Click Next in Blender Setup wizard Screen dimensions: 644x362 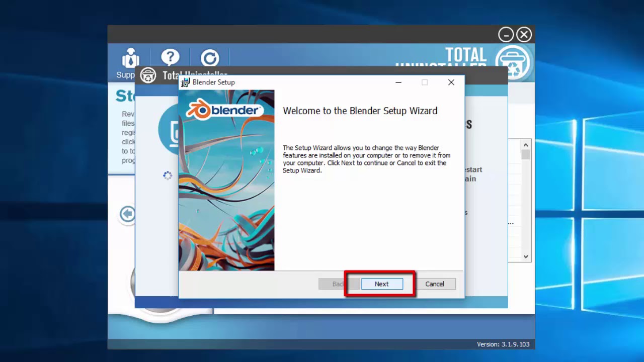pos(382,284)
